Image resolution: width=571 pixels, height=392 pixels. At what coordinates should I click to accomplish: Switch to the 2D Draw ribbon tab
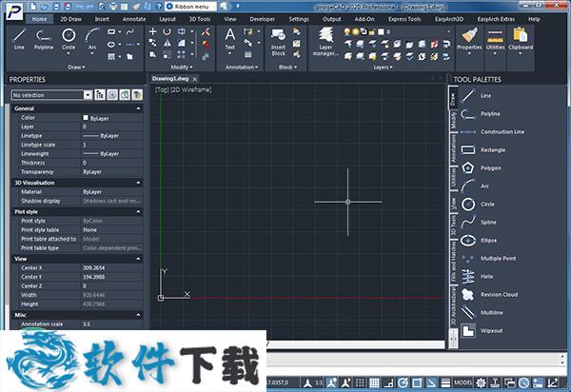[71, 19]
